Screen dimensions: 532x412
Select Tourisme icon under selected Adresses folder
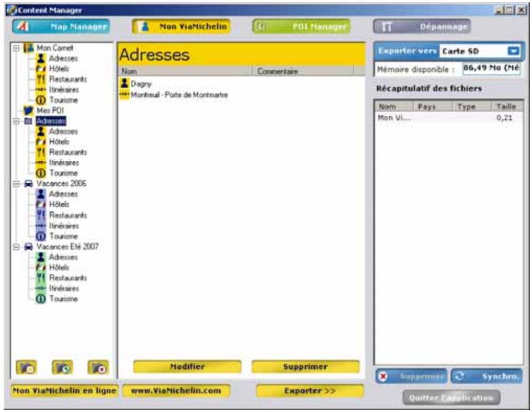41,173
